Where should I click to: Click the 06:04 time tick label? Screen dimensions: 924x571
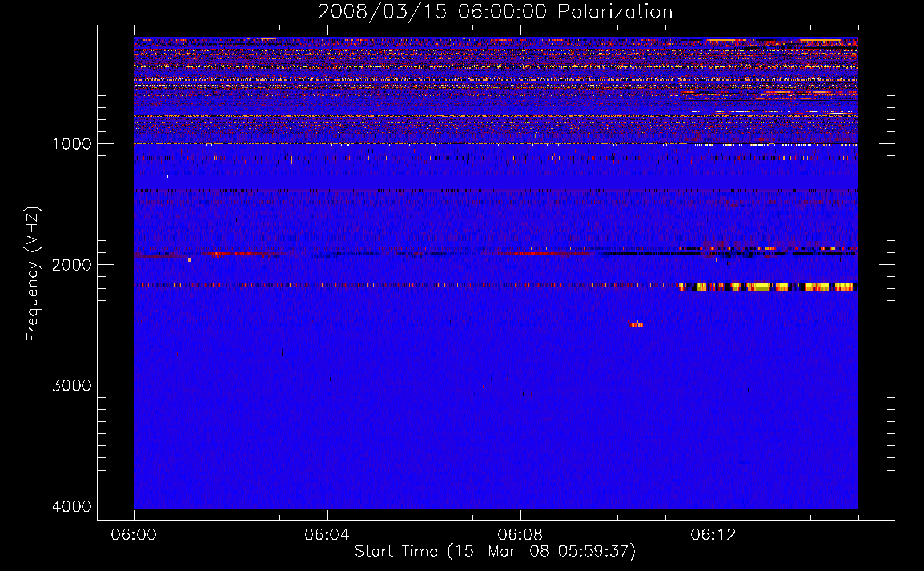point(327,535)
